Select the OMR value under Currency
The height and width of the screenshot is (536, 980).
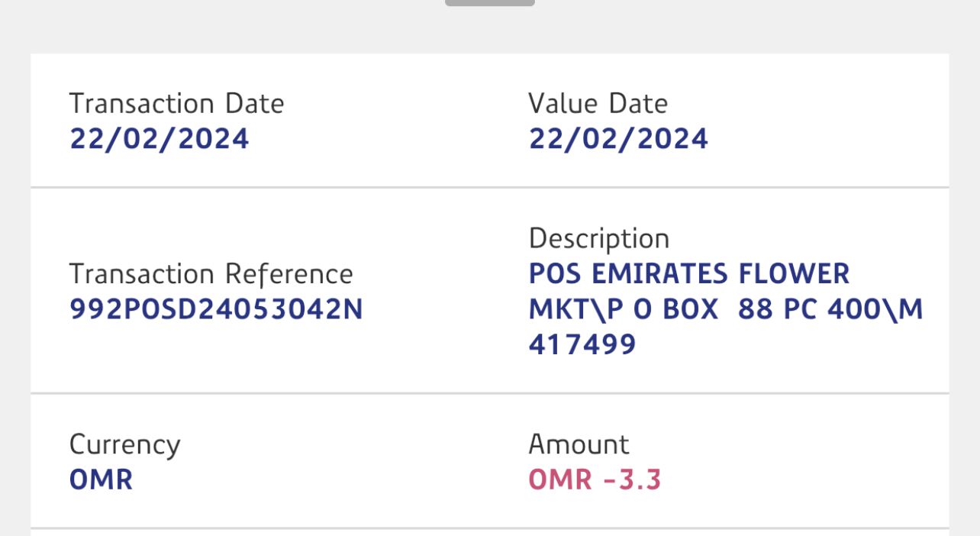pos(101,479)
